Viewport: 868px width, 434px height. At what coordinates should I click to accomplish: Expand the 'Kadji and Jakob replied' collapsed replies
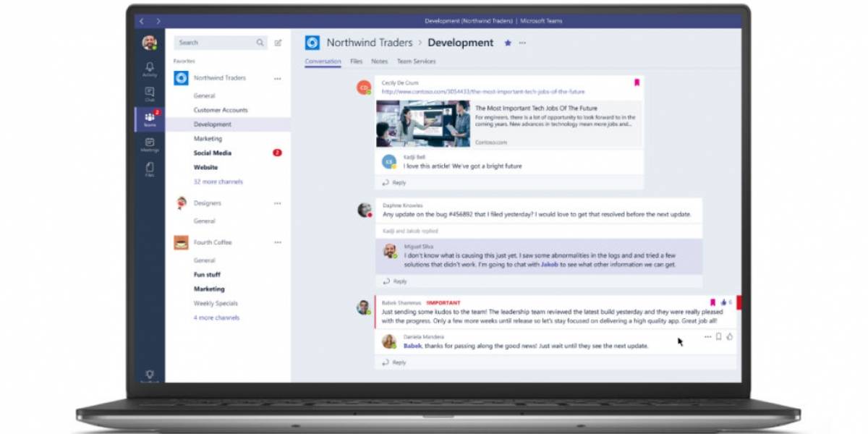coord(411,231)
